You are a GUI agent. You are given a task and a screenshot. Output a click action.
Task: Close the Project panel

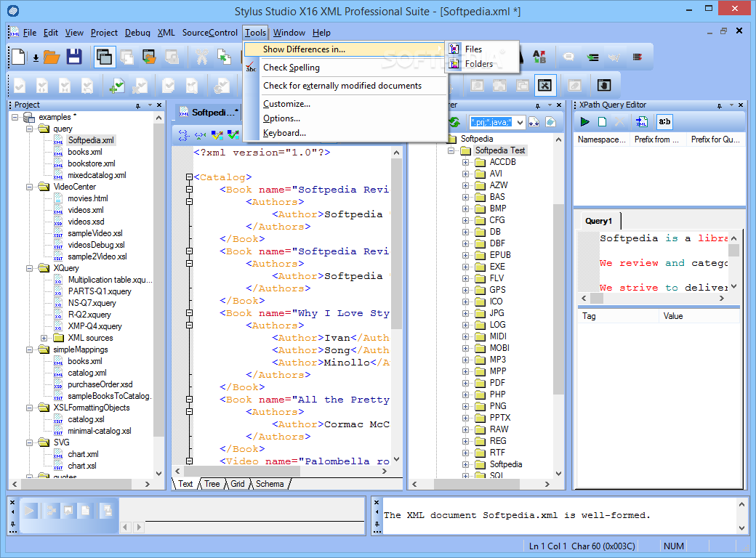pos(159,105)
